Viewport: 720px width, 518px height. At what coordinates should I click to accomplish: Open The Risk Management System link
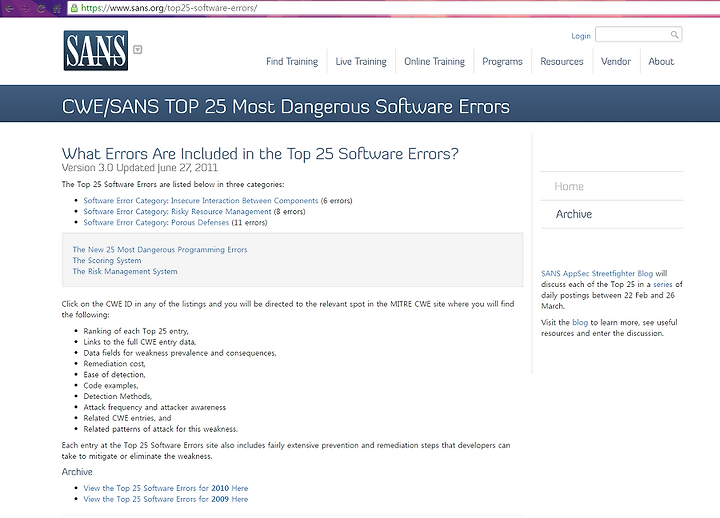coord(125,271)
